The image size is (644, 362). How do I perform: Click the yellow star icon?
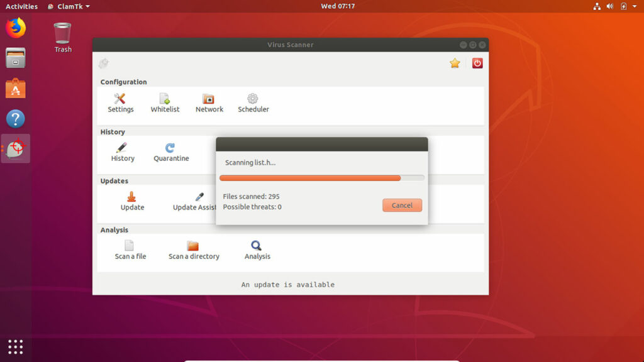455,63
